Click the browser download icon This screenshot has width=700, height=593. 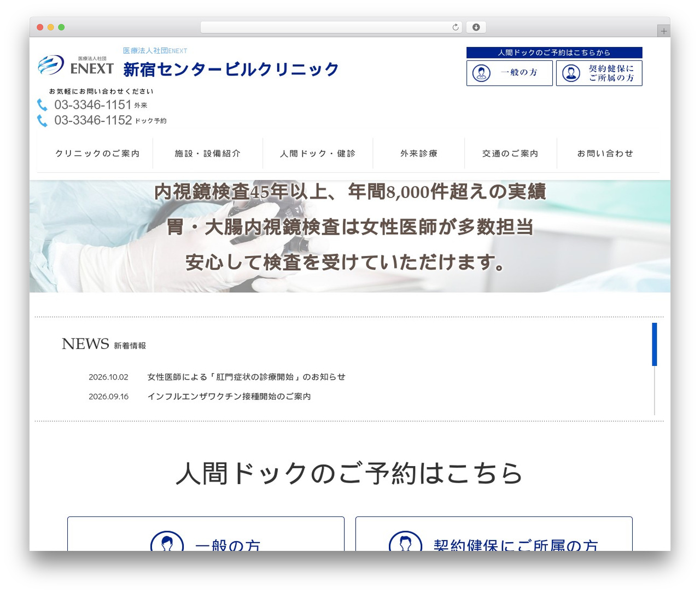[476, 27]
